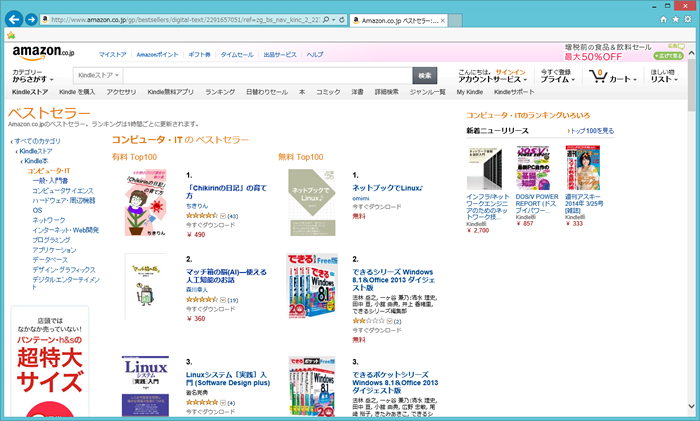The height and width of the screenshot is (421, 700).
Task: Open the DOS/V POWER REPORT magazine cover
Action: [x=533, y=168]
